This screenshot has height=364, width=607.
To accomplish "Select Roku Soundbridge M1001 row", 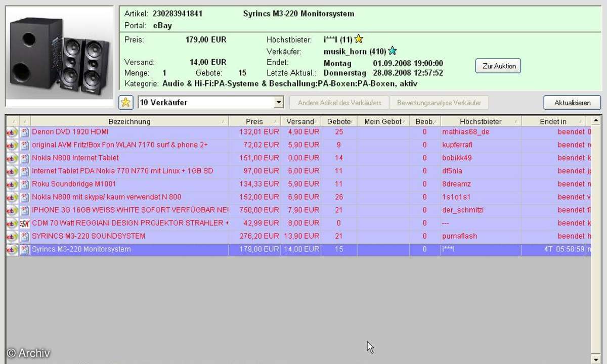I will coord(298,184).
